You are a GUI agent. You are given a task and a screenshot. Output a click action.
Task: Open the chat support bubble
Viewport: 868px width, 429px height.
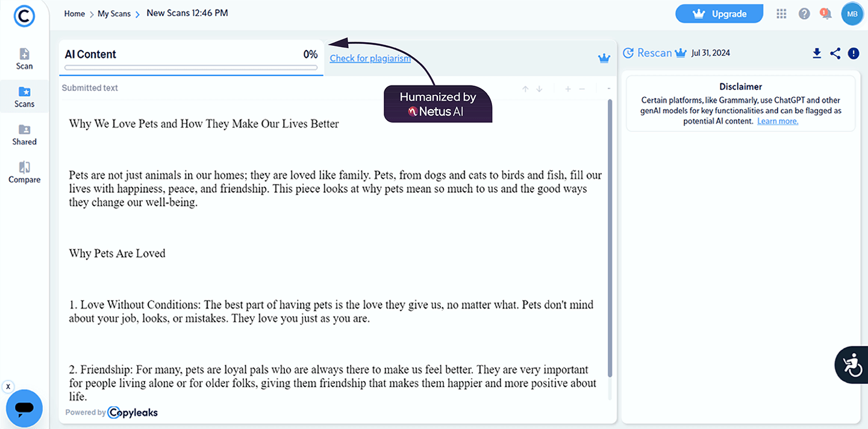tap(24, 408)
